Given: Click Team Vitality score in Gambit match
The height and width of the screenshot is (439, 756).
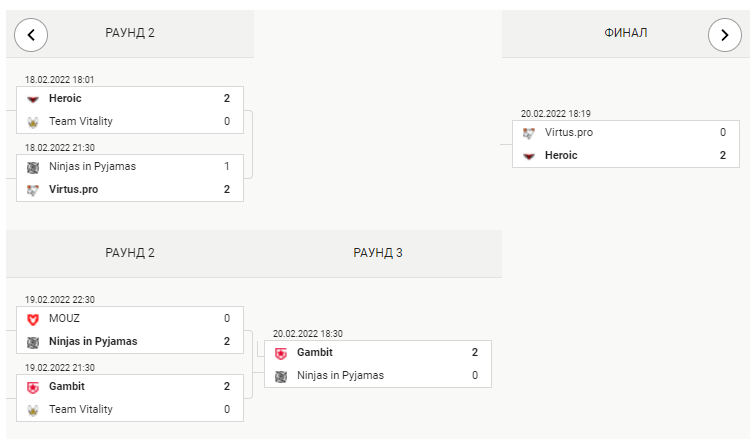Looking at the screenshot, I should (x=227, y=409).
